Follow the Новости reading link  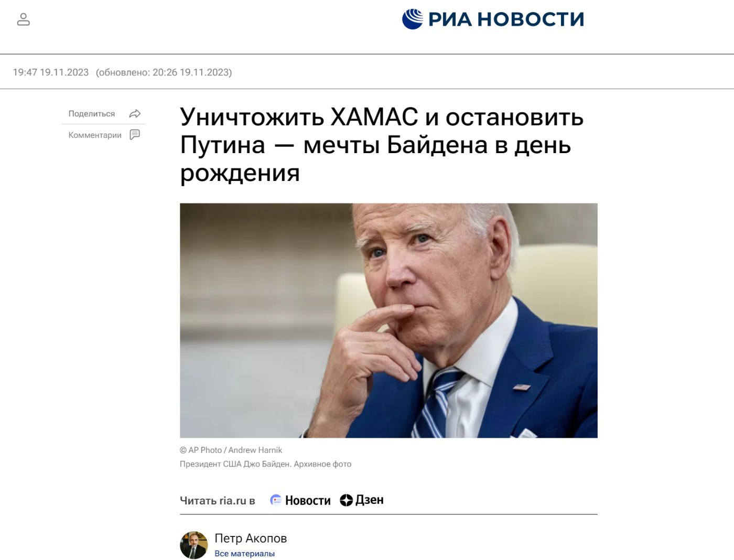click(x=308, y=501)
